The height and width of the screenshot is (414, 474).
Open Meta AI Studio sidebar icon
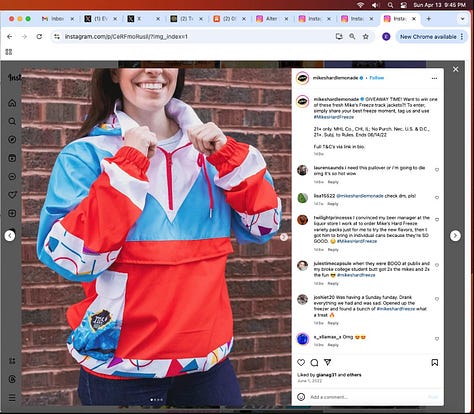pos(12,361)
